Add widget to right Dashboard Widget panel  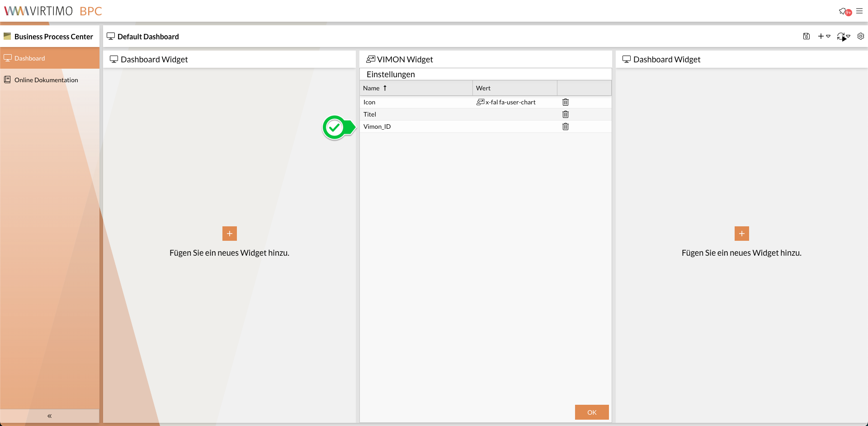[x=741, y=234]
